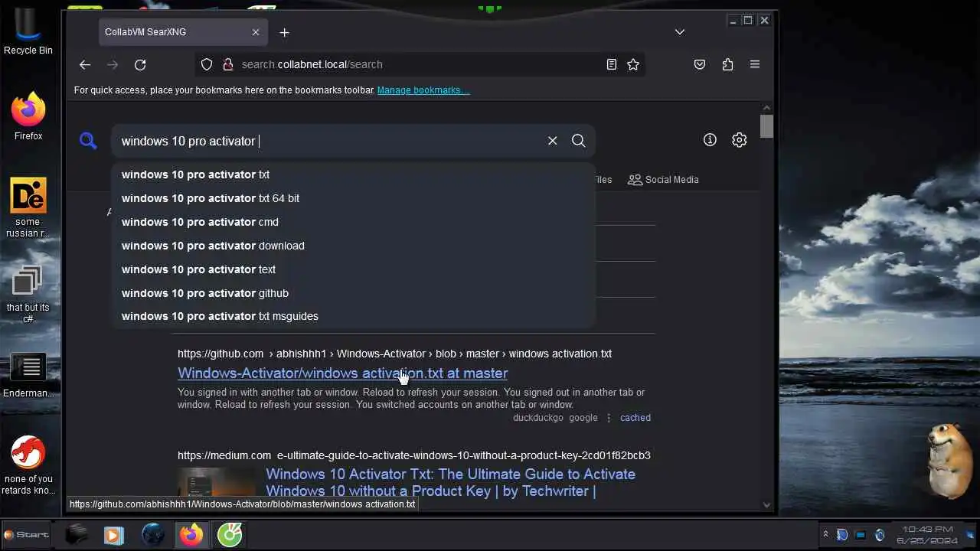This screenshot has height=551, width=980.
Task: Select the 'none of you' desktop icon
Action: point(28,465)
